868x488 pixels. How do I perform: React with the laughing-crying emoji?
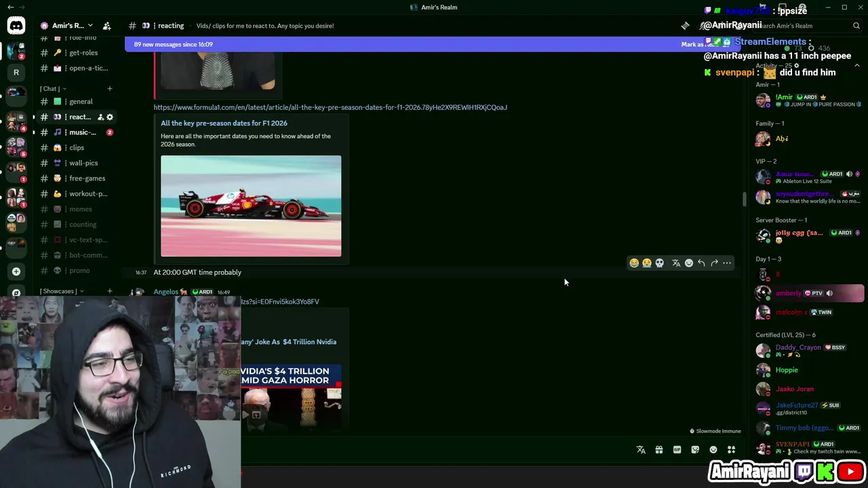[x=634, y=263]
